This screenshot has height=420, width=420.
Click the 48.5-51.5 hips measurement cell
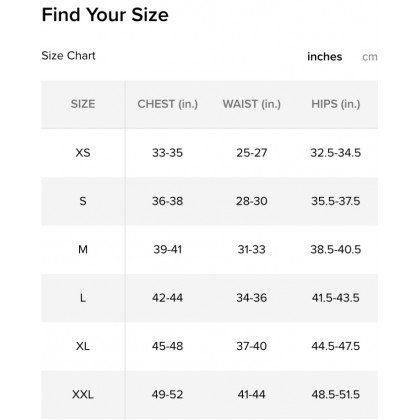[336, 394]
